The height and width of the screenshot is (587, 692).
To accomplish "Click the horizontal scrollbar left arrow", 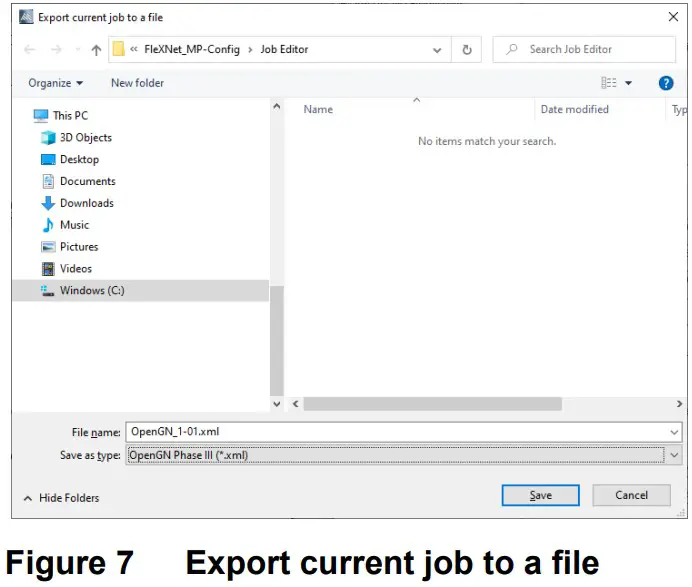I will (x=296, y=404).
